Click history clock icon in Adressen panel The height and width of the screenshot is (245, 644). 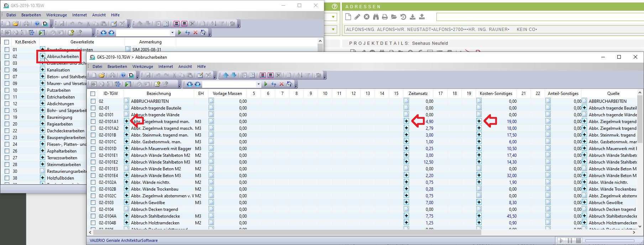[403, 17]
